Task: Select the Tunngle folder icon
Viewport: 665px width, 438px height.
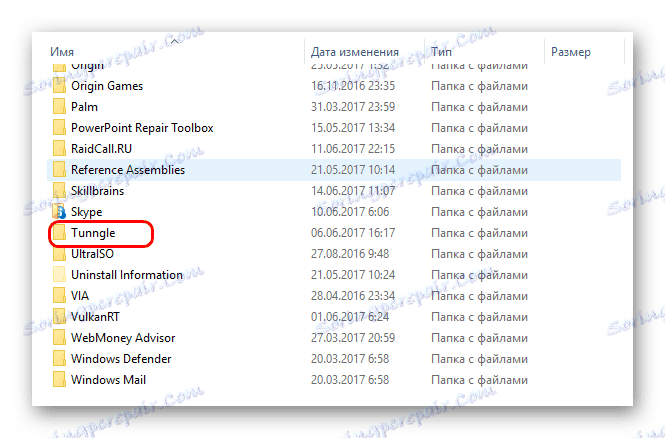Action: click(x=59, y=233)
